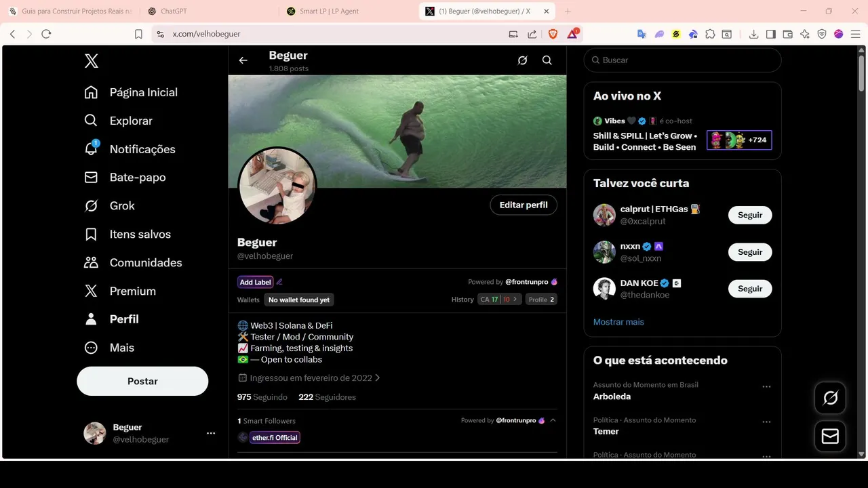Follow nxxn with the Seguir button

[x=750, y=252]
